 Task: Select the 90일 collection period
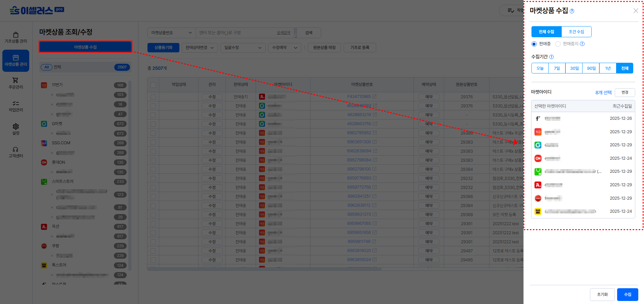pyautogui.click(x=591, y=68)
